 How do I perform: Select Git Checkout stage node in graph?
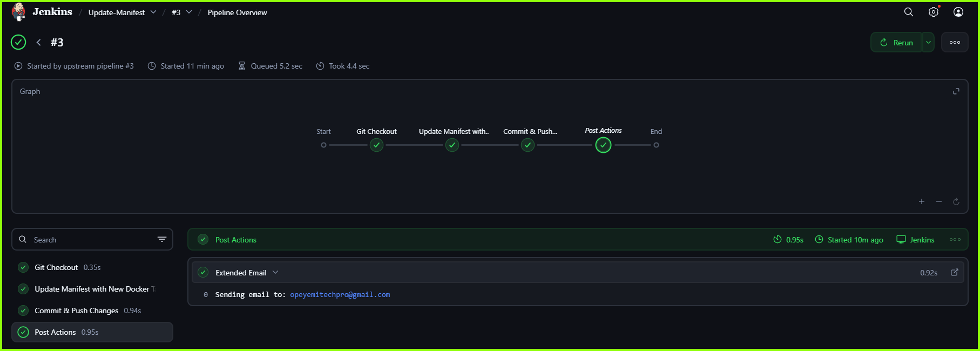coord(376,145)
